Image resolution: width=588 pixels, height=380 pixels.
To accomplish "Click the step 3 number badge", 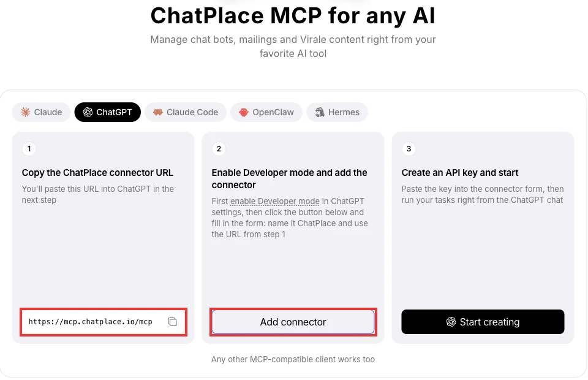I will tap(409, 148).
